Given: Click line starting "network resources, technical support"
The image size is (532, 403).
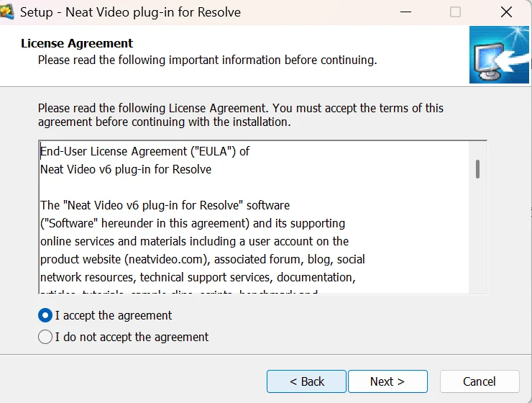Looking at the screenshot, I should click(x=198, y=277).
